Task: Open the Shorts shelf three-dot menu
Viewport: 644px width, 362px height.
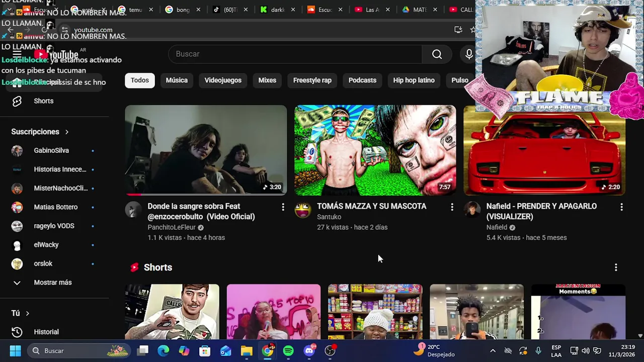Action: pos(616,267)
